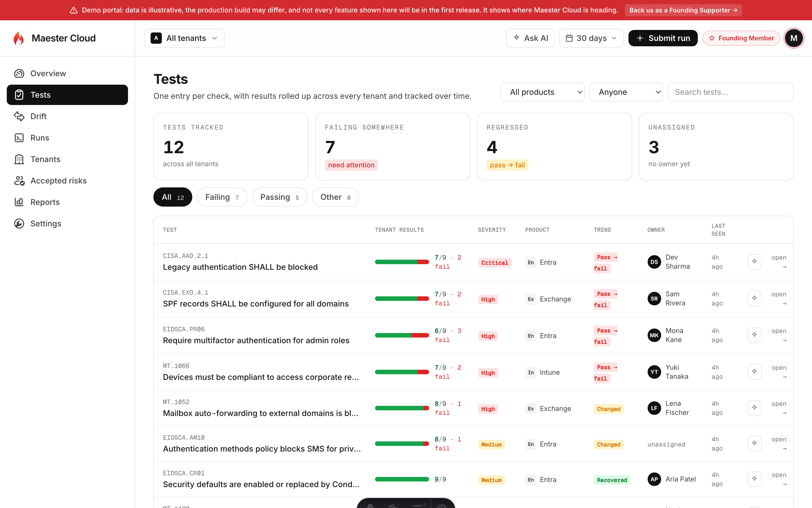
Task: Click the LF avatar for Lena Fischer
Action: click(654, 408)
